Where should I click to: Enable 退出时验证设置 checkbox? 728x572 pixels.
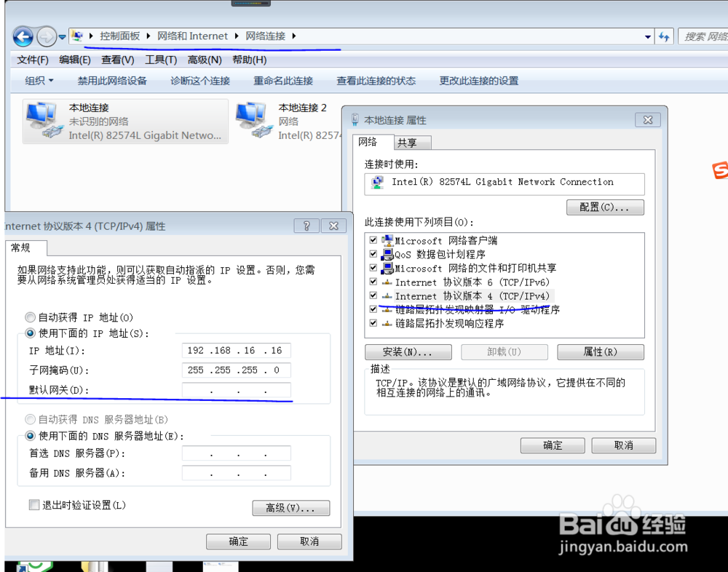point(33,504)
